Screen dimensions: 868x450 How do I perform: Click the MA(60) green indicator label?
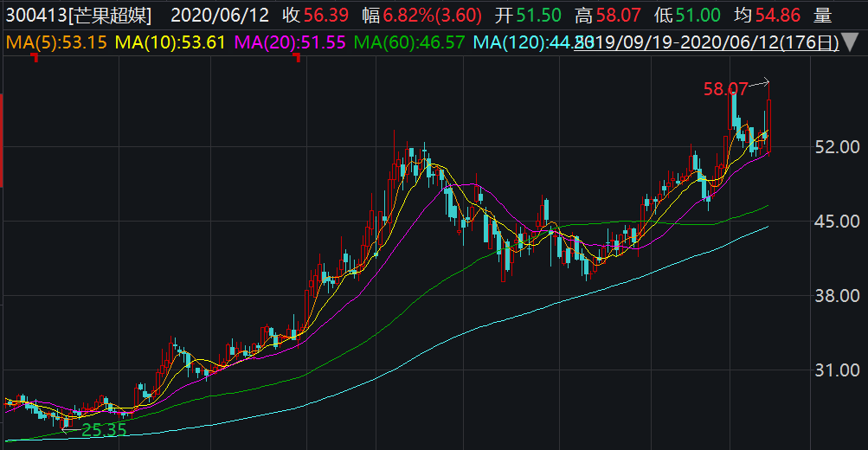(x=409, y=42)
